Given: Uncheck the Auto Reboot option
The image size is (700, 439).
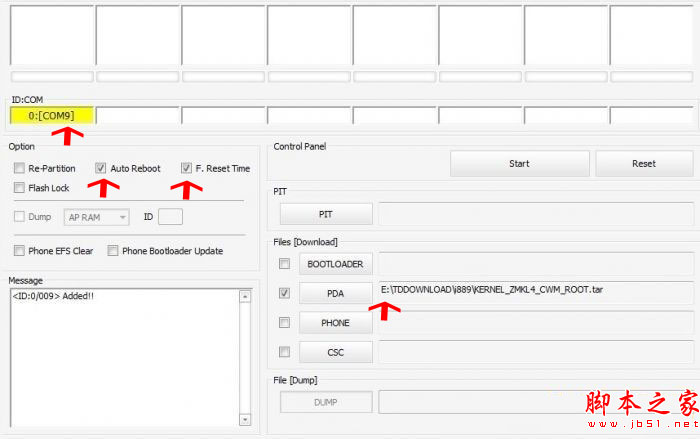Looking at the screenshot, I should (100, 168).
